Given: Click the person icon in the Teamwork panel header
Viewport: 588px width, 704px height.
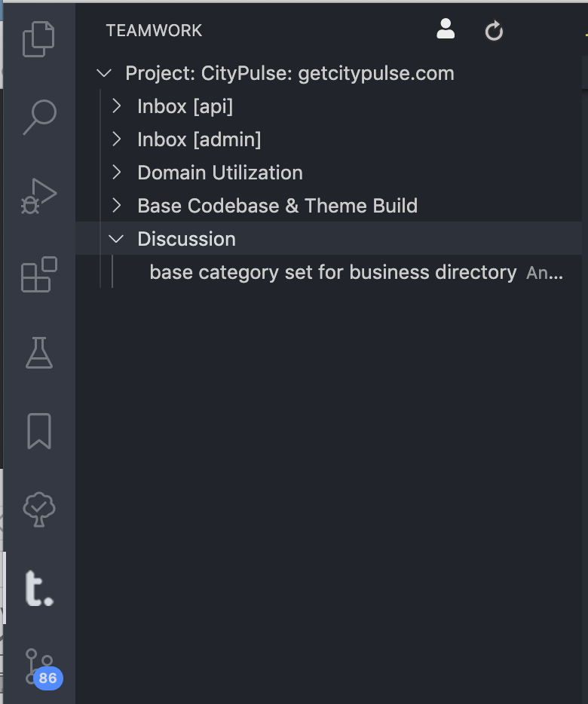Looking at the screenshot, I should 446,29.
